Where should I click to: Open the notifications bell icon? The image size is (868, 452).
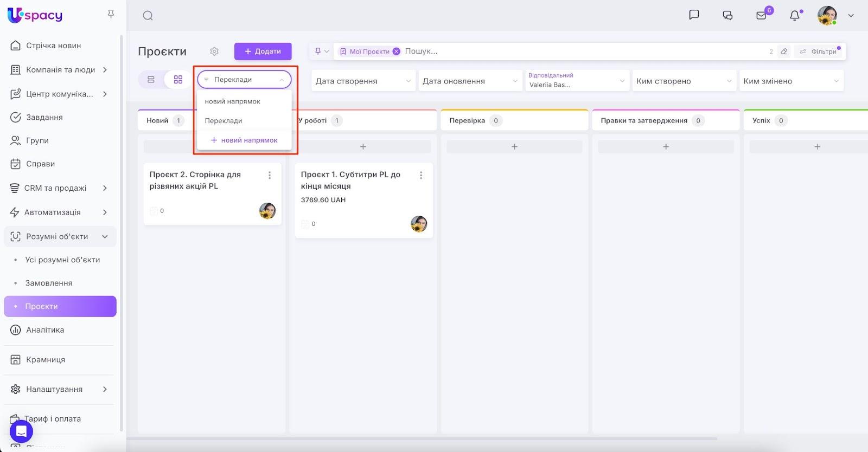click(795, 15)
